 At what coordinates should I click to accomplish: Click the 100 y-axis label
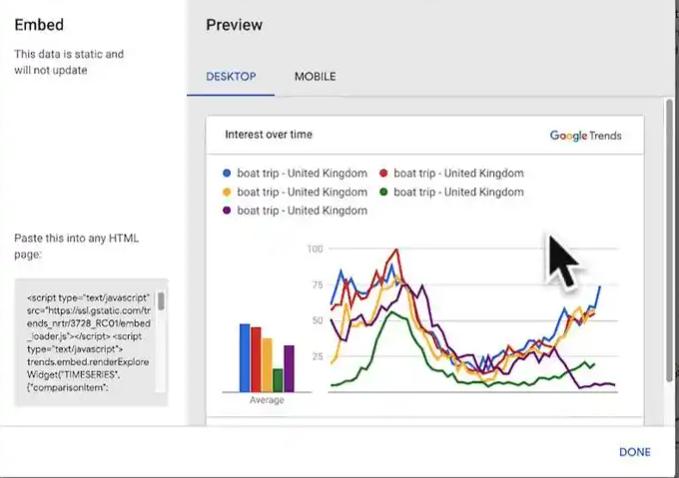point(315,248)
